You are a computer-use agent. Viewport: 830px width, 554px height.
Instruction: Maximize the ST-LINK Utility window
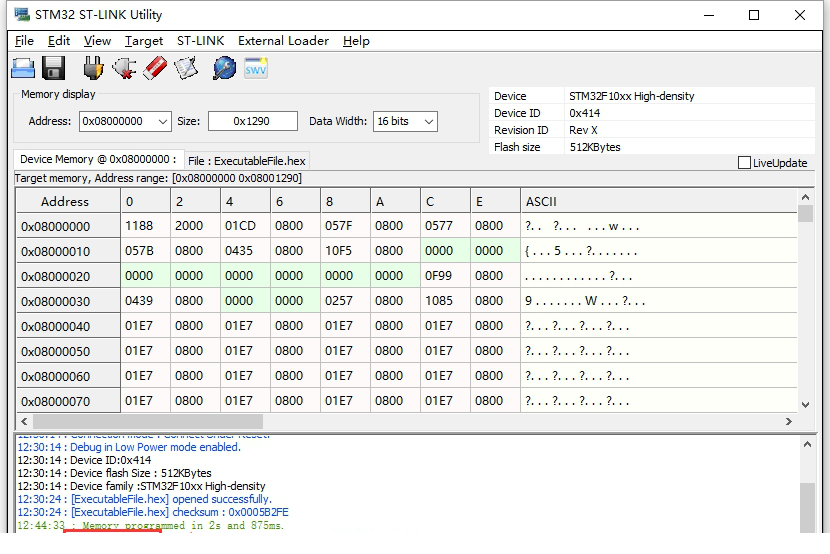[754, 15]
